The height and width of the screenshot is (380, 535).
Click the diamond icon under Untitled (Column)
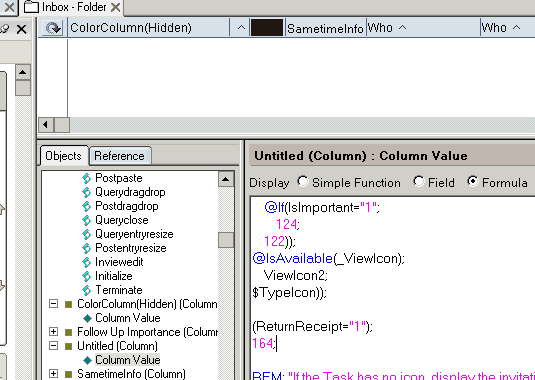pos(87,360)
